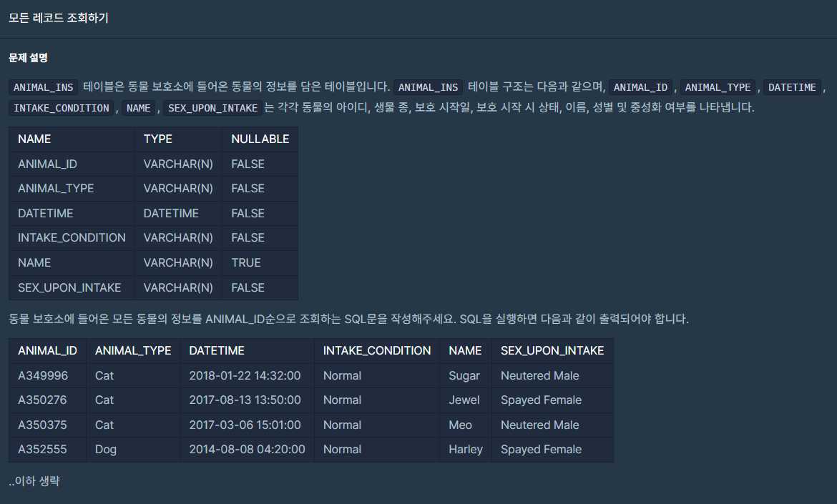Select the 2017-08-13 13:50:00 datetime cell
The width and height of the screenshot is (837, 504).
point(245,400)
